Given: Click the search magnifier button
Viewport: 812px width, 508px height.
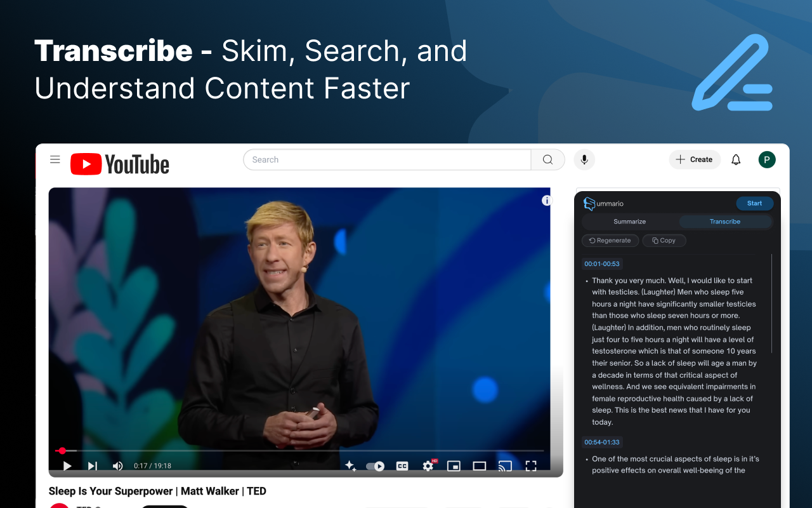Looking at the screenshot, I should click(547, 159).
